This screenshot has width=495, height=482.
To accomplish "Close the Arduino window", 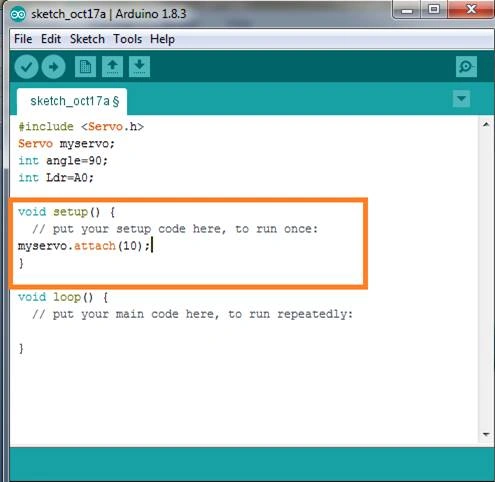I will [x=471, y=10].
